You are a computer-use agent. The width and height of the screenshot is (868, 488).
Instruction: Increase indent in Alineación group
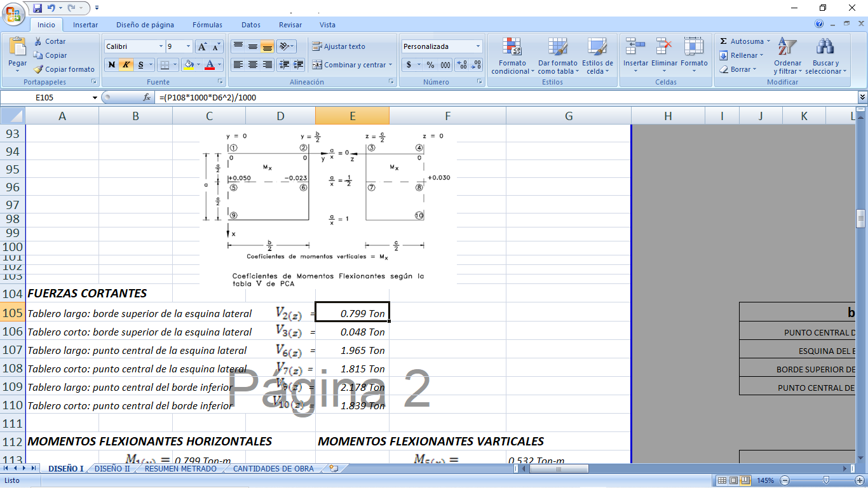pyautogui.click(x=297, y=65)
